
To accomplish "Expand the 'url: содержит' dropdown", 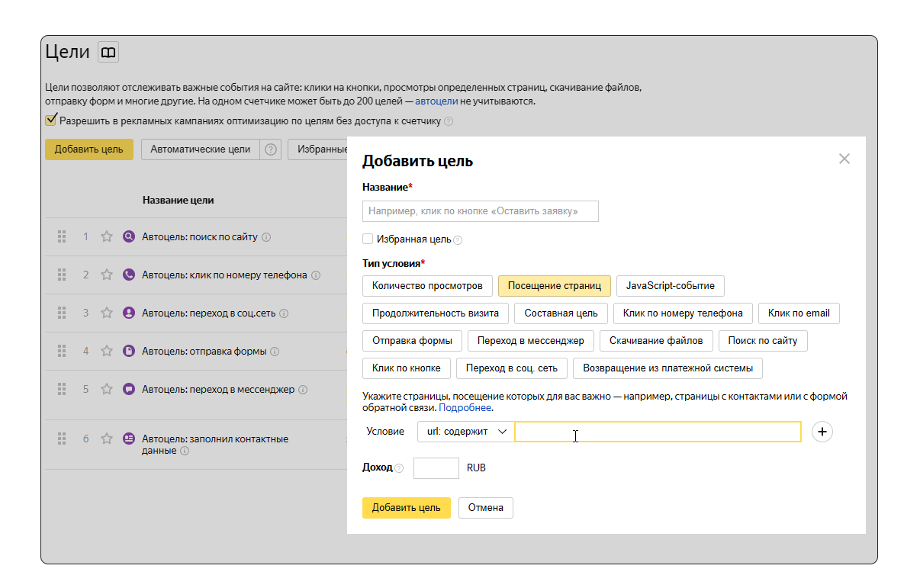I will [466, 432].
